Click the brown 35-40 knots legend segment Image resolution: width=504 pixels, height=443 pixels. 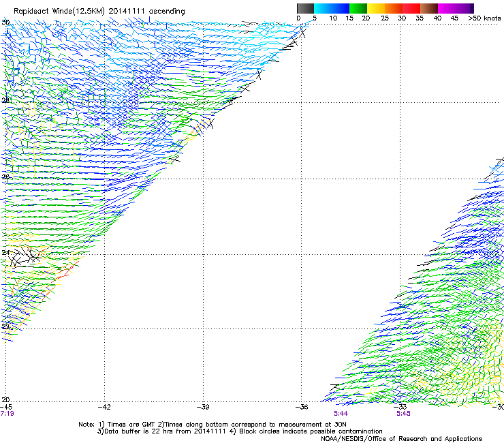pos(429,8)
